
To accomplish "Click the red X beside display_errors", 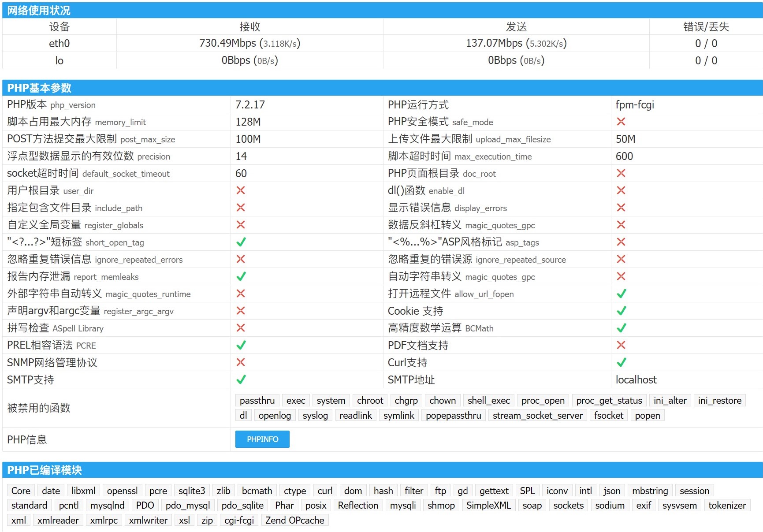I will coord(621,208).
